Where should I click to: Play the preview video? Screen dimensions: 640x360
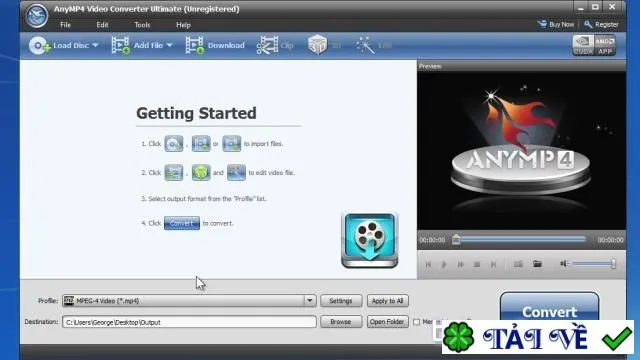click(x=444, y=264)
